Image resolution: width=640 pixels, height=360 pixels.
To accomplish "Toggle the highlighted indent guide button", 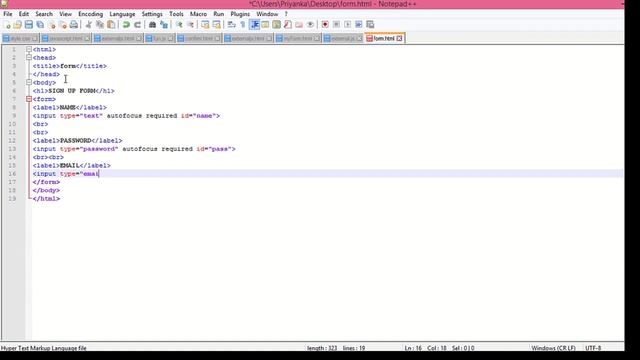I will click(255, 25).
